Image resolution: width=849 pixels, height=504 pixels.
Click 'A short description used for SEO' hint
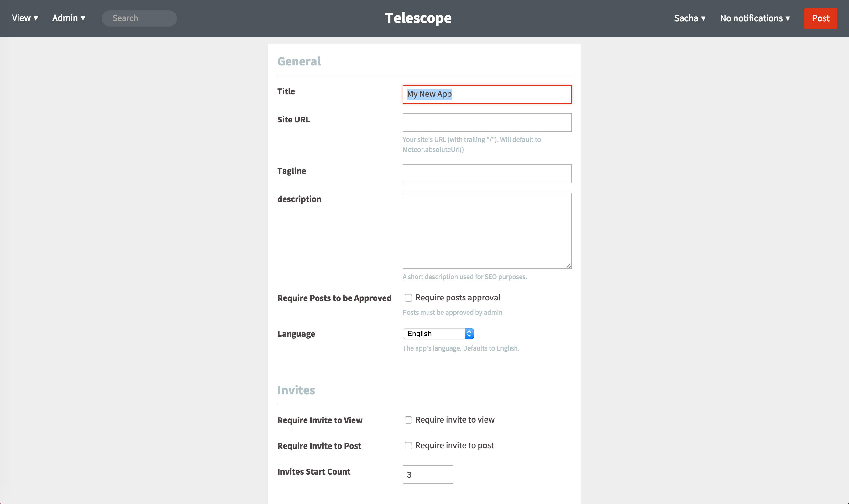465,277
